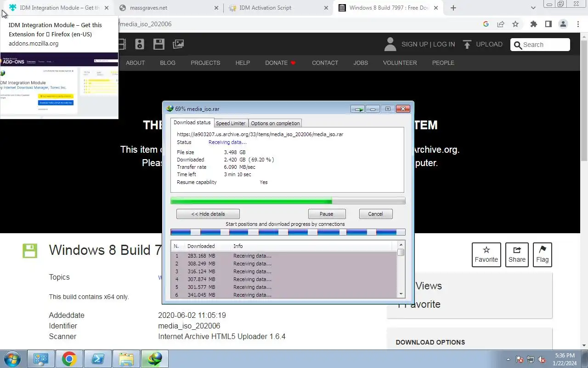Open the Windows Start menu
Viewport: 588px width, 368px height.
coord(12,359)
